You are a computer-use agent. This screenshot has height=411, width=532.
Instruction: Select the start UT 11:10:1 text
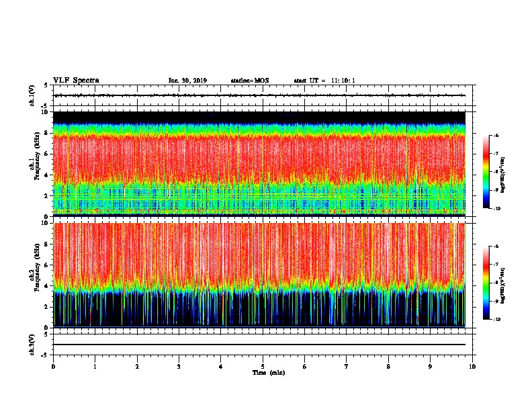pyautogui.click(x=324, y=81)
